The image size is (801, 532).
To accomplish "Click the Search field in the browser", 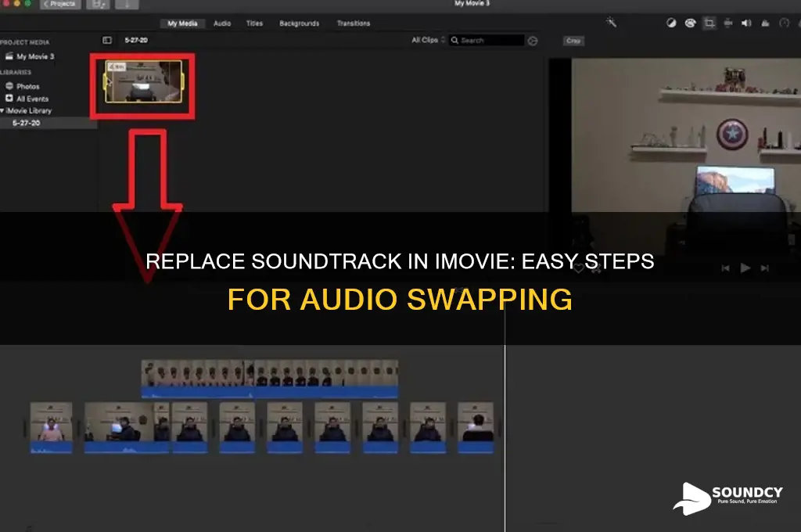I will coord(487,41).
